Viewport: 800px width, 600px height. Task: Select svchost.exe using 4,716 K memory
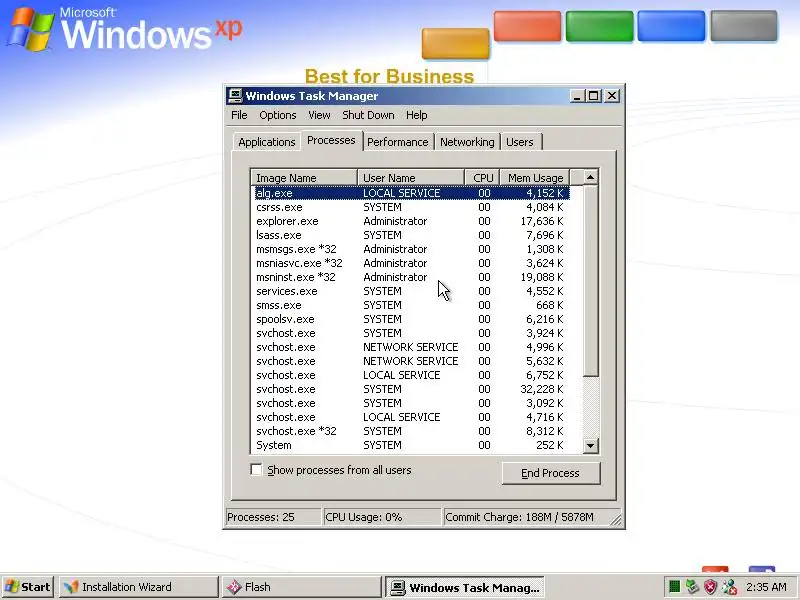pos(411,417)
